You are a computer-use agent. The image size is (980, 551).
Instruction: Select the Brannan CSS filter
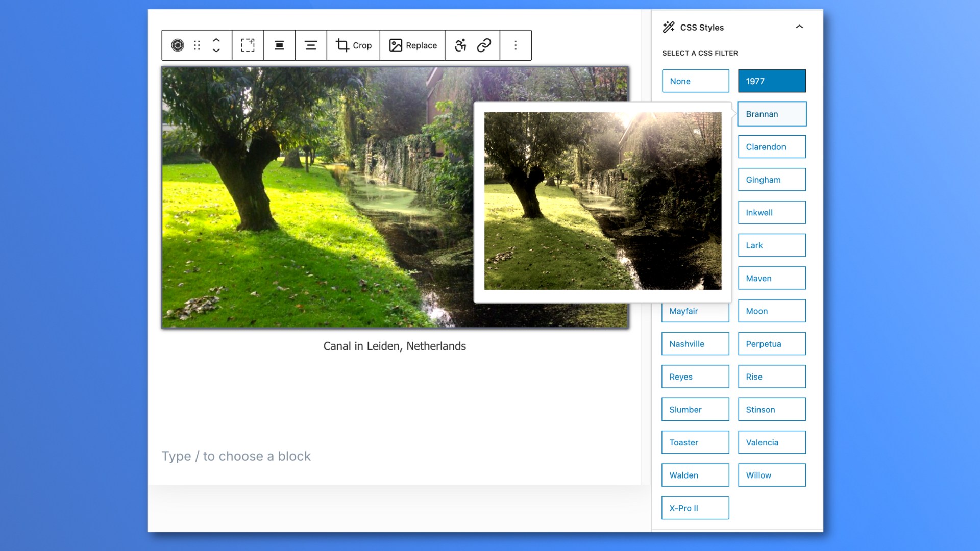pyautogui.click(x=771, y=114)
